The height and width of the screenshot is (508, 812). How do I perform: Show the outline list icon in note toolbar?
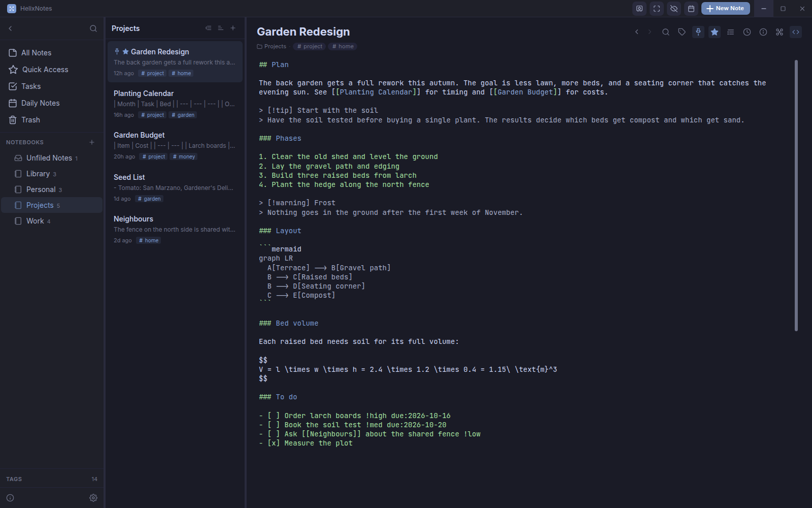[731, 32]
